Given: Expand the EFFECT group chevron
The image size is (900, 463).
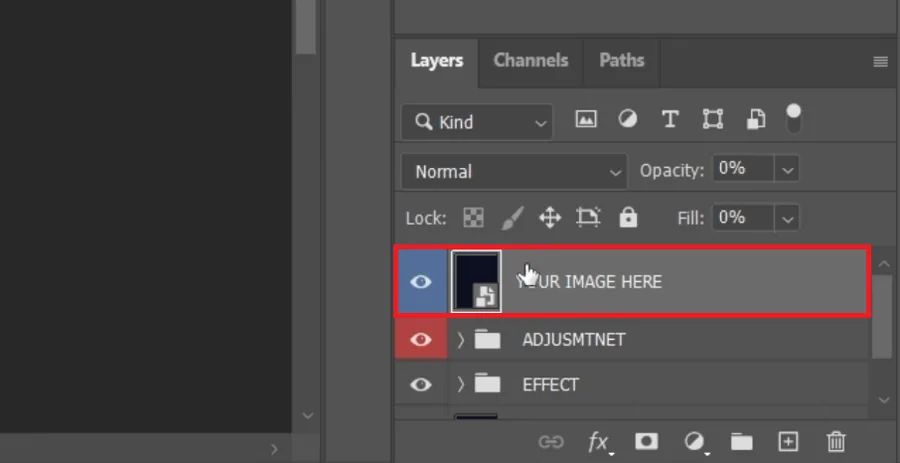Looking at the screenshot, I should point(460,384).
